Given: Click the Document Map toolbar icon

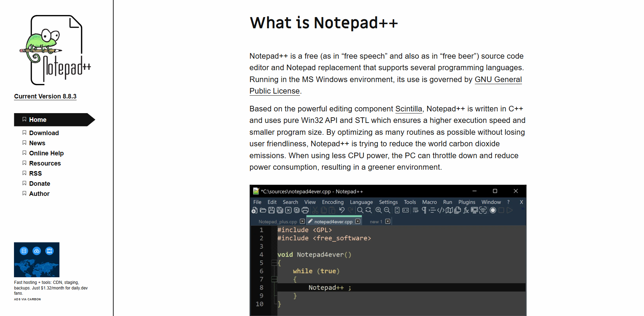Looking at the screenshot, I should pyautogui.click(x=449, y=210).
